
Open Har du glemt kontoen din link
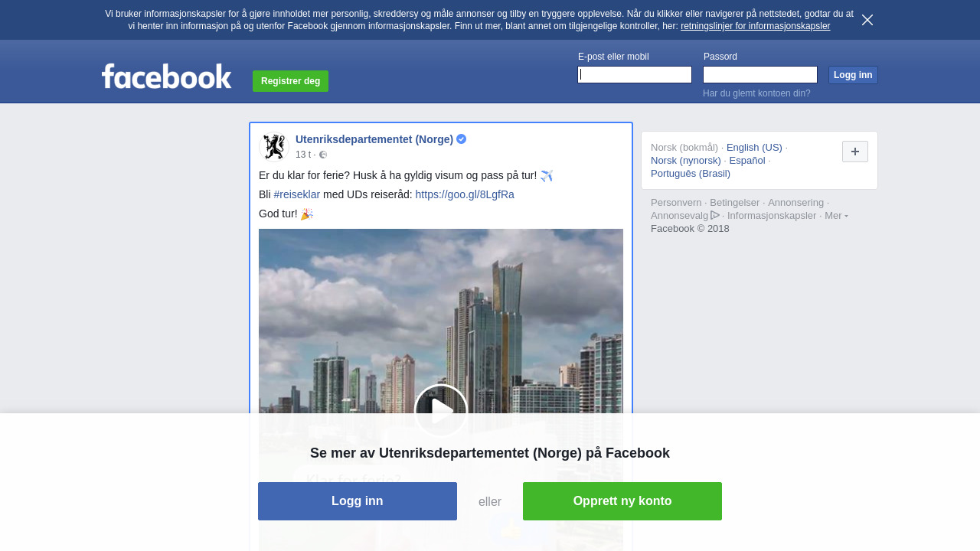tap(756, 93)
